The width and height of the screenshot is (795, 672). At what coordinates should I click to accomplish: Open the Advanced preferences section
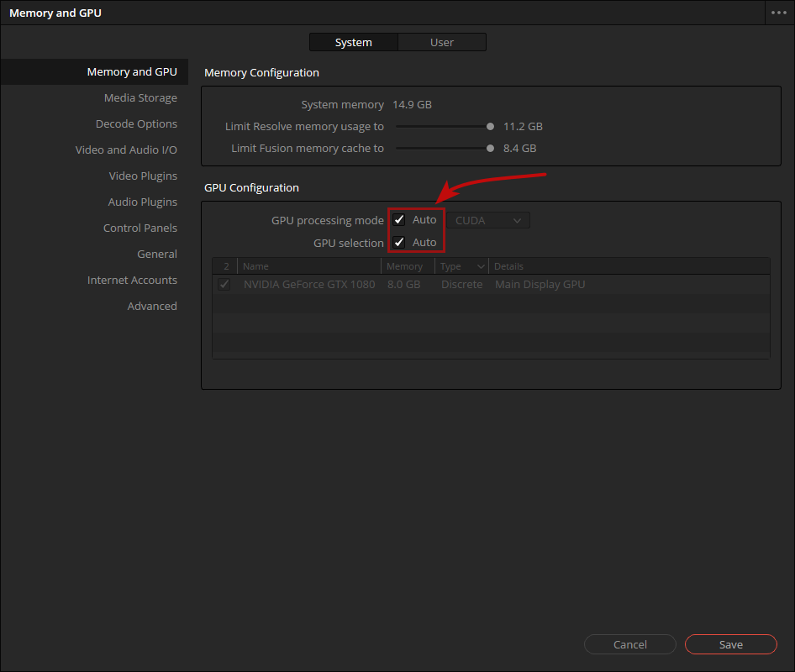[x=152, y=306]
